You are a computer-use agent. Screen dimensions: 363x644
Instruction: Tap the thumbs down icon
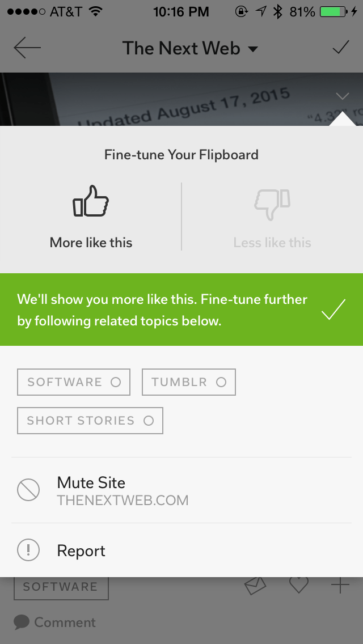[x=272, y=204]
